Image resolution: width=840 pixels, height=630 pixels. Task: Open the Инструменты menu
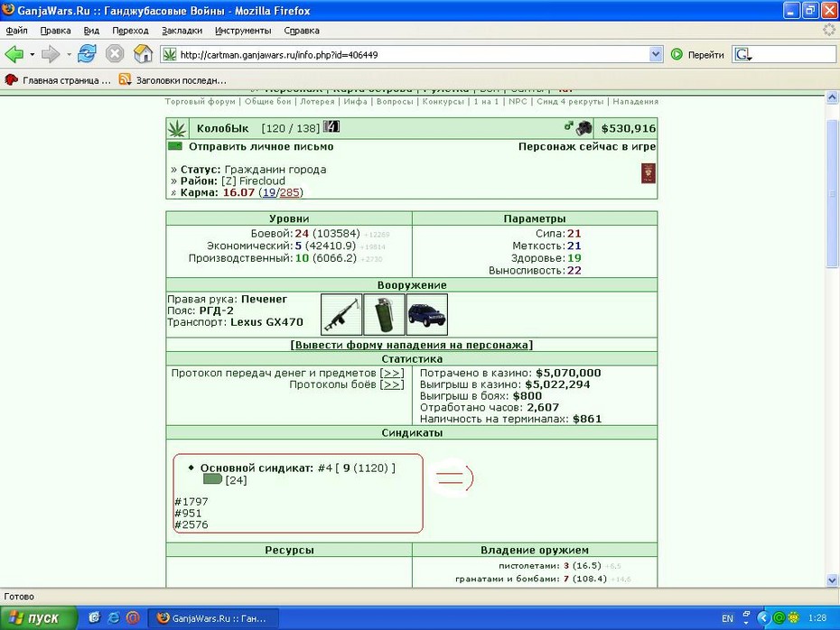coord(243,31)
